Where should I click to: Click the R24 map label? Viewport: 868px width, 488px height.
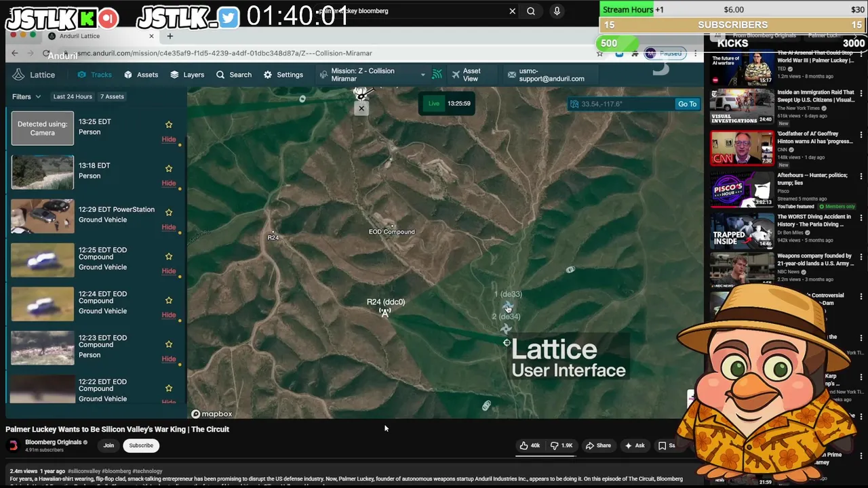273,237
